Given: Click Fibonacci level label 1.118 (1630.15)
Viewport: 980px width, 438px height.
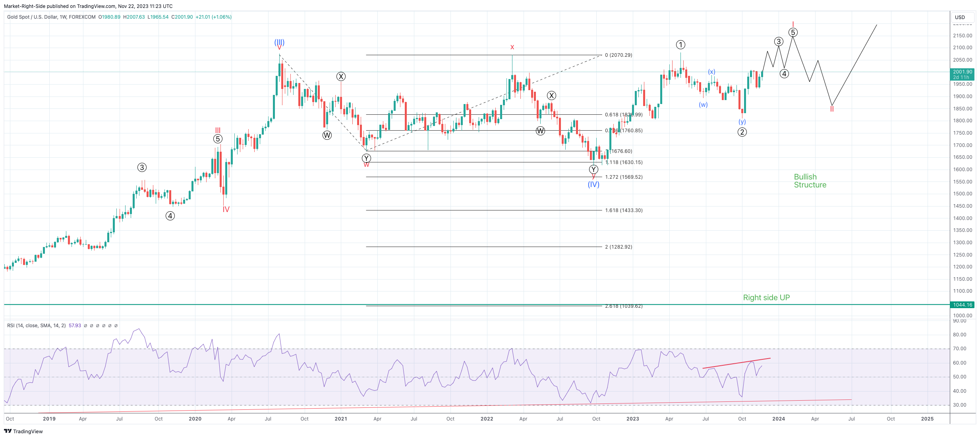Looking at the screenshot, I should tap(624, 162).
